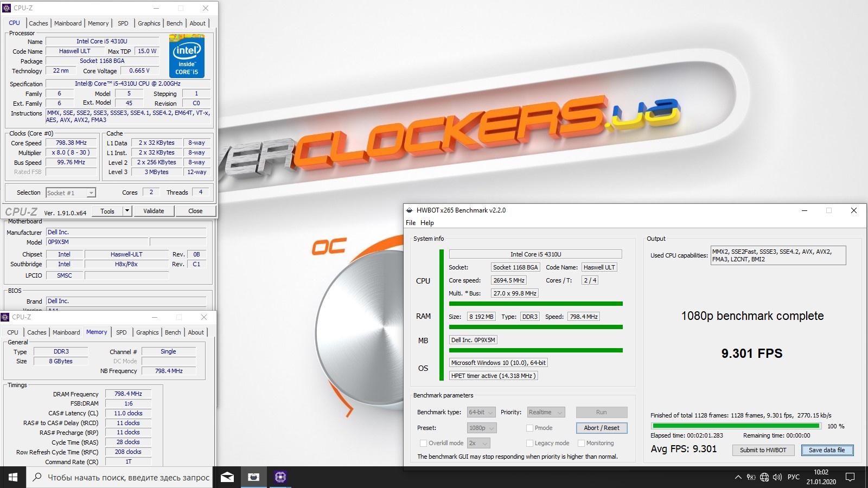This screenshot has width=868, height=488.
Task: Click the Level 3 cache 3 MBytes value
Action: tap(156, 172)
